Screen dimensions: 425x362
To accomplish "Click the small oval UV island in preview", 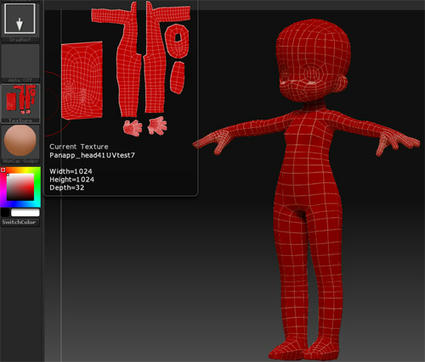I will (177, 78).
